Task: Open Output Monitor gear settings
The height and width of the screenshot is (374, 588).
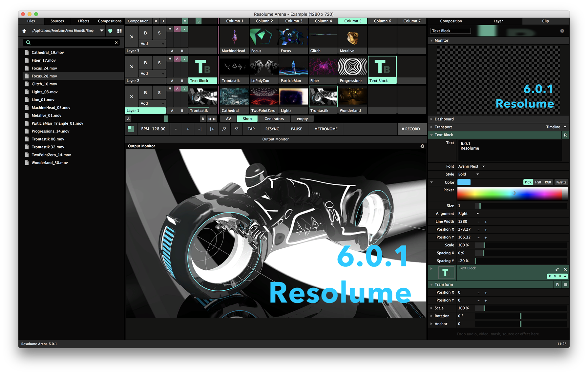Action: 422,146
